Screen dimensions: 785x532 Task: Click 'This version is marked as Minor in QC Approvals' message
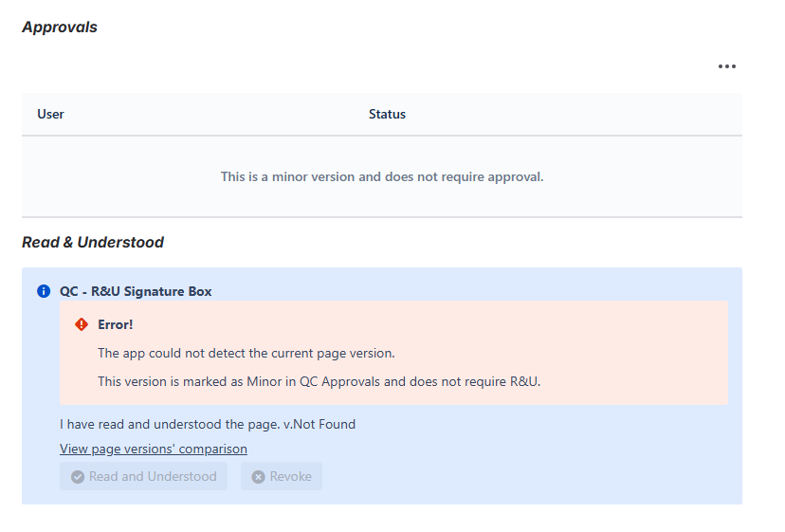tap(319, 382)
